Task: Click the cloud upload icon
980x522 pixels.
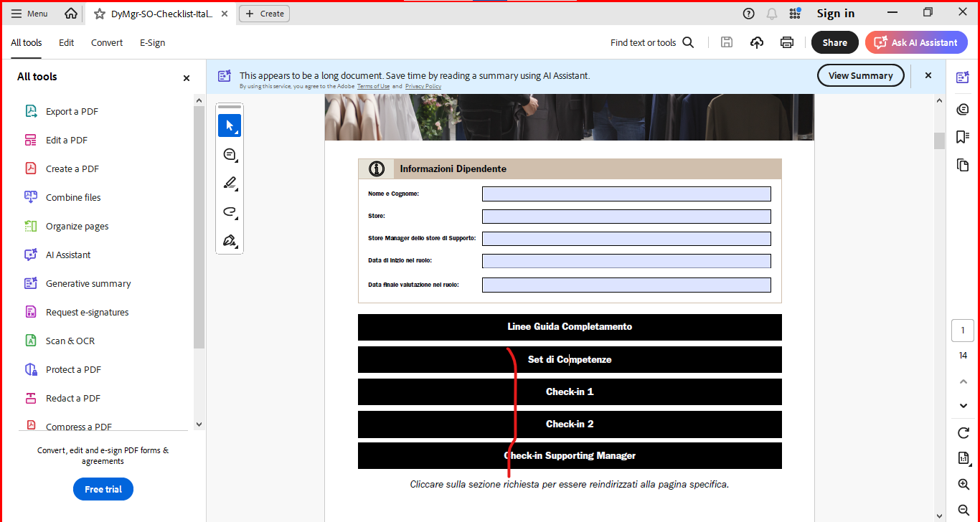Action: pyautogui.click(x=757, y=42)
